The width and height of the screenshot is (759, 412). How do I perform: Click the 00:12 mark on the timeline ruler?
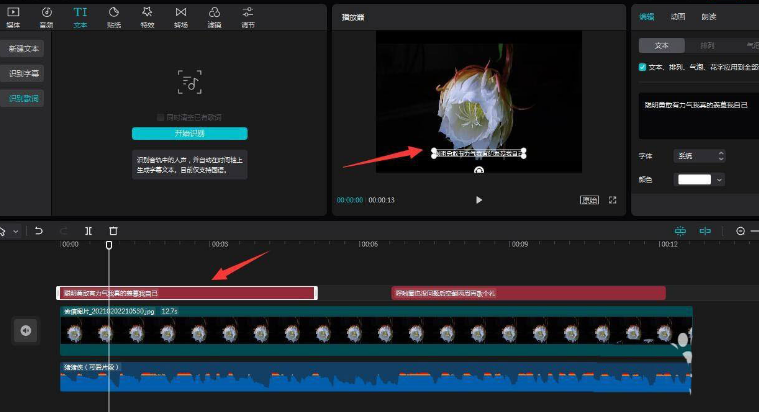coord(668,244)
